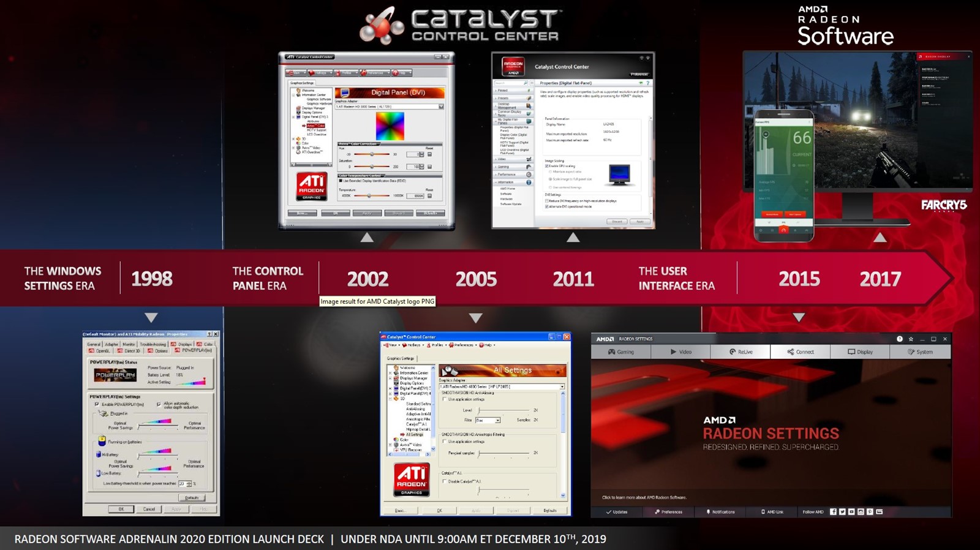
Task: Collapse the 3D node in 2005 tree
Action: [x=390, y=398]
